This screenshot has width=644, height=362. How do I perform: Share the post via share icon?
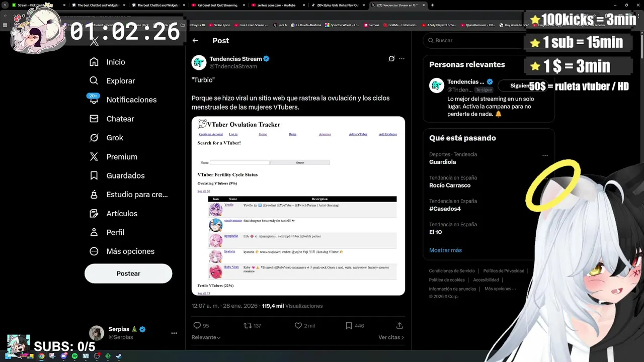pos(399,326)
